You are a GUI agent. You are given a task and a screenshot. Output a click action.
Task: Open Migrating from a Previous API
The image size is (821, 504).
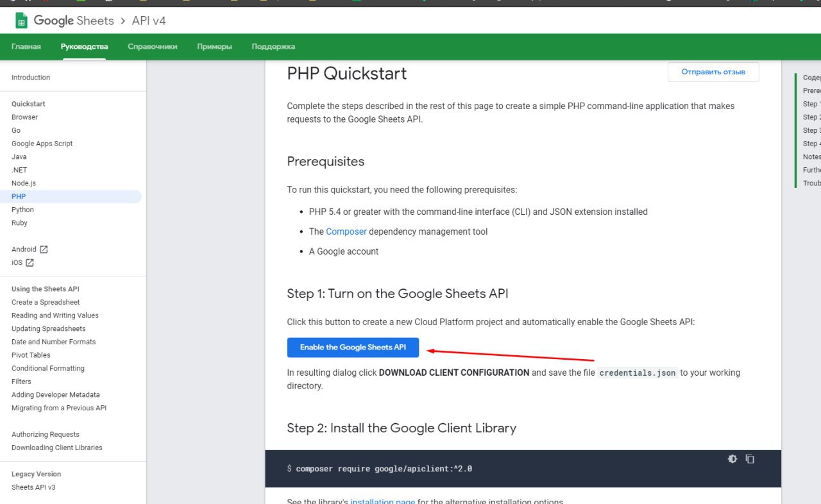click(x=59, y=408)
